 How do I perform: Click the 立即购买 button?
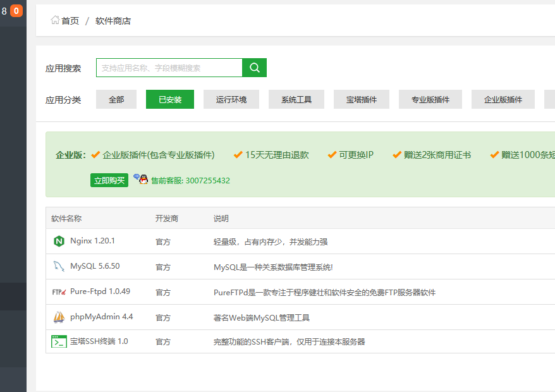[x=109, y=180]
